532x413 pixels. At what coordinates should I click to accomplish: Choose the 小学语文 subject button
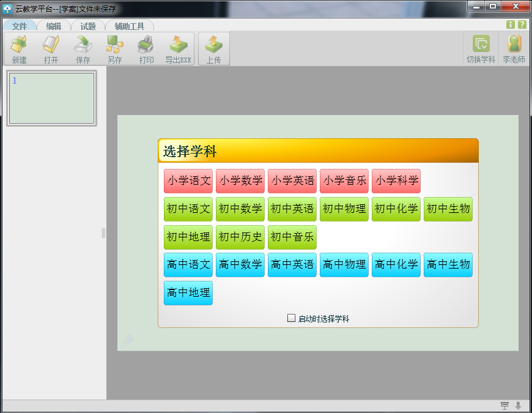click(188, 181)
